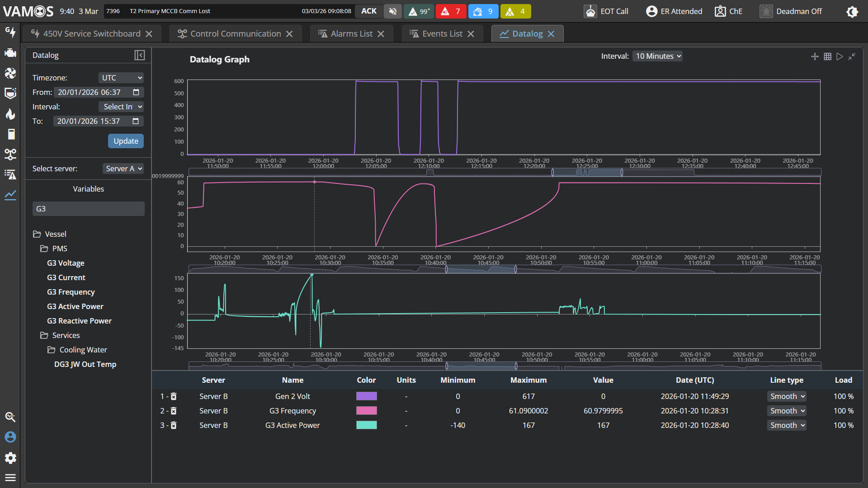This screenshot has height=488, width=868.
Task: Mute the alarm buzzer
Action: click(x=393, y=11)
